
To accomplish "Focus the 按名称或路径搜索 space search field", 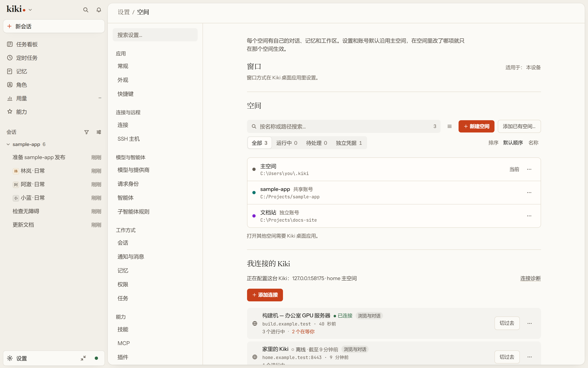I will (x=344, y=126).
